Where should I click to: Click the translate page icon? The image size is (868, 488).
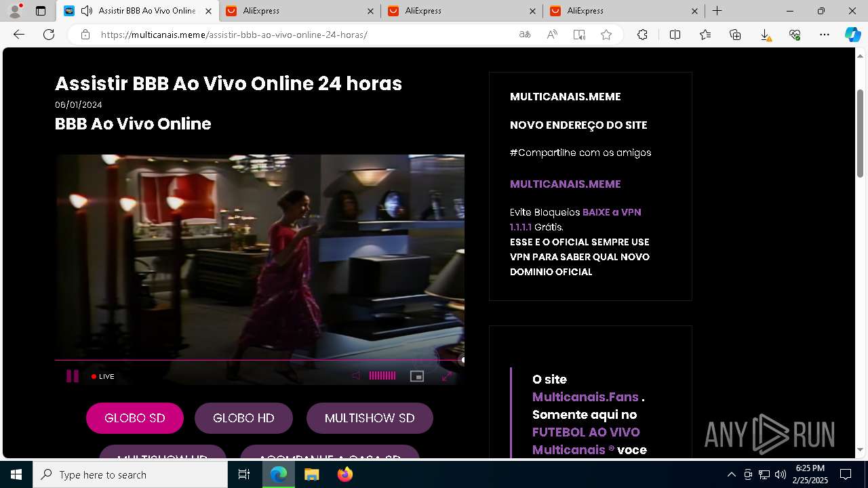525,35
